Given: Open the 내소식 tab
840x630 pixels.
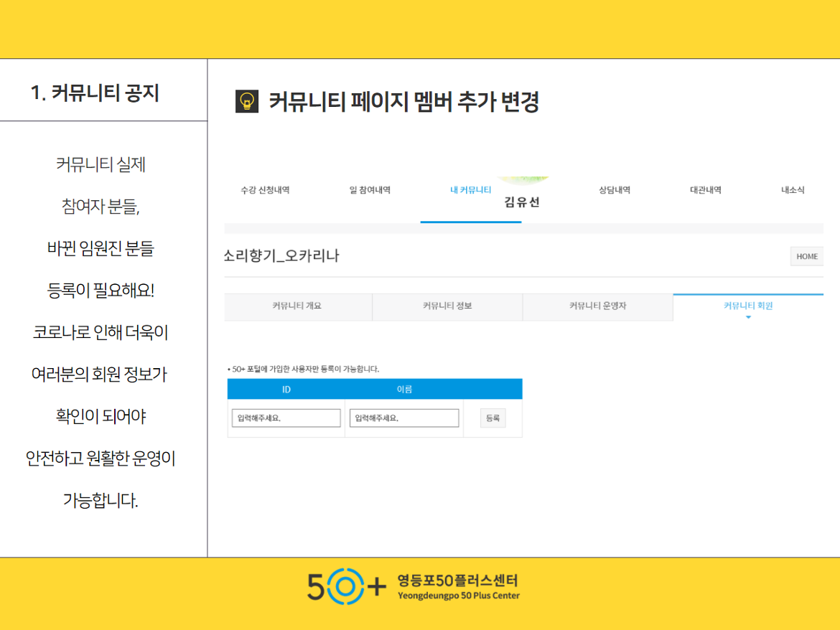Looking at the screenshot, I should [x=793, y=190].
